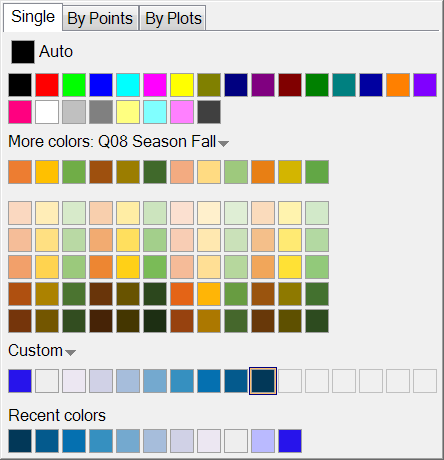Choose the dark gray basic color swatch
Image resolution: width=444 pixels, height=460 pixels.
(x=209, y=112)
